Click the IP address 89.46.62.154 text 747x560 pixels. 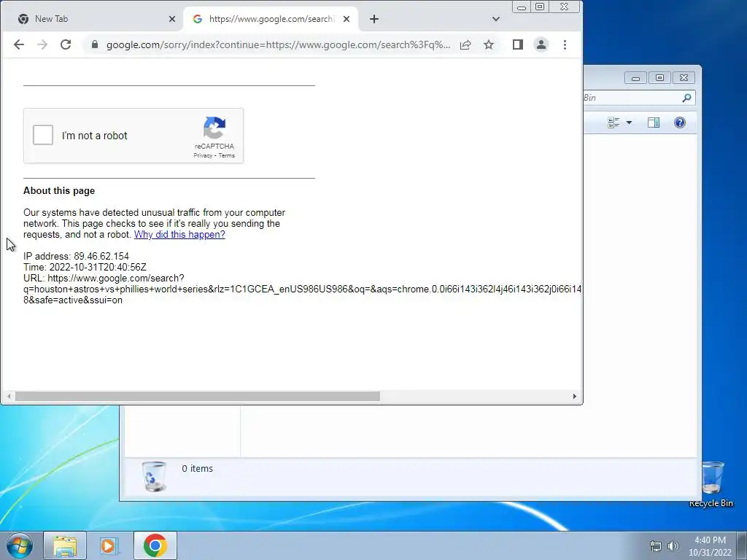[x=76, y=256]
